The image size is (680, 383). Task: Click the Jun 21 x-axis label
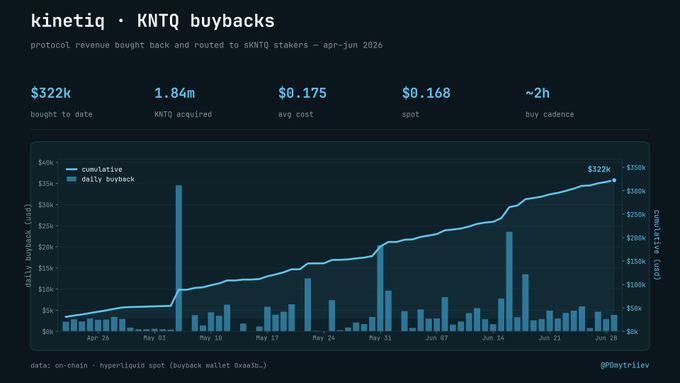tap(549, 338)
